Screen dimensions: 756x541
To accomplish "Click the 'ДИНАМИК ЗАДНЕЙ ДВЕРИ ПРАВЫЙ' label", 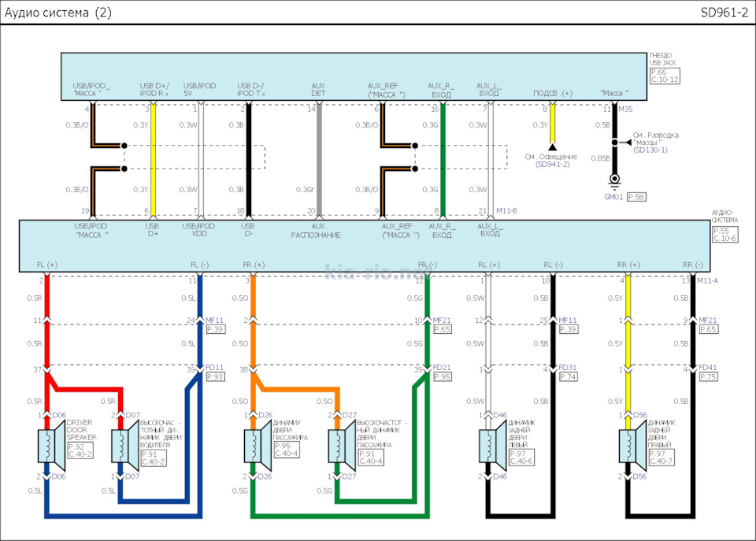I will point(661,433).
